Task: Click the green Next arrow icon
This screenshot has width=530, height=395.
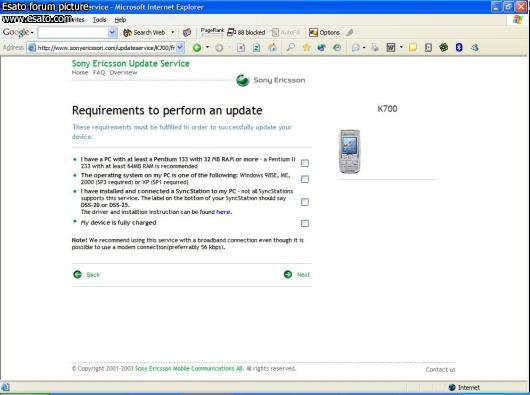Action: click(x=288, y=274)
